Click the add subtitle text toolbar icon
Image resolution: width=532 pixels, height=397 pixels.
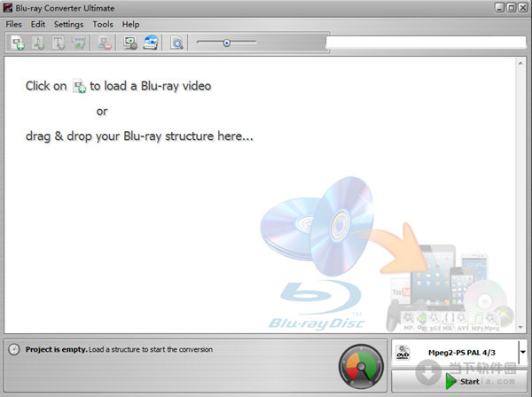[59, 43]
